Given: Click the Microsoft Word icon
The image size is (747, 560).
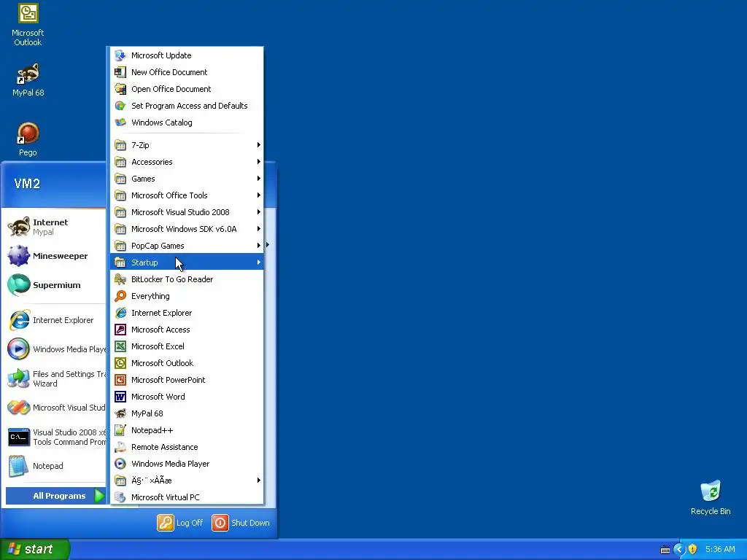Looking at the screenshot, I should [120, 397].
